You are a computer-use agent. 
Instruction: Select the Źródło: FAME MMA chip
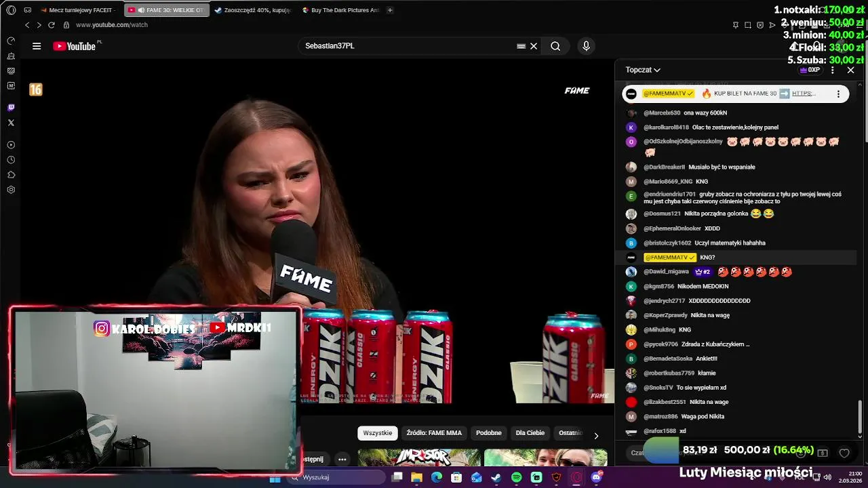(434, 433)
